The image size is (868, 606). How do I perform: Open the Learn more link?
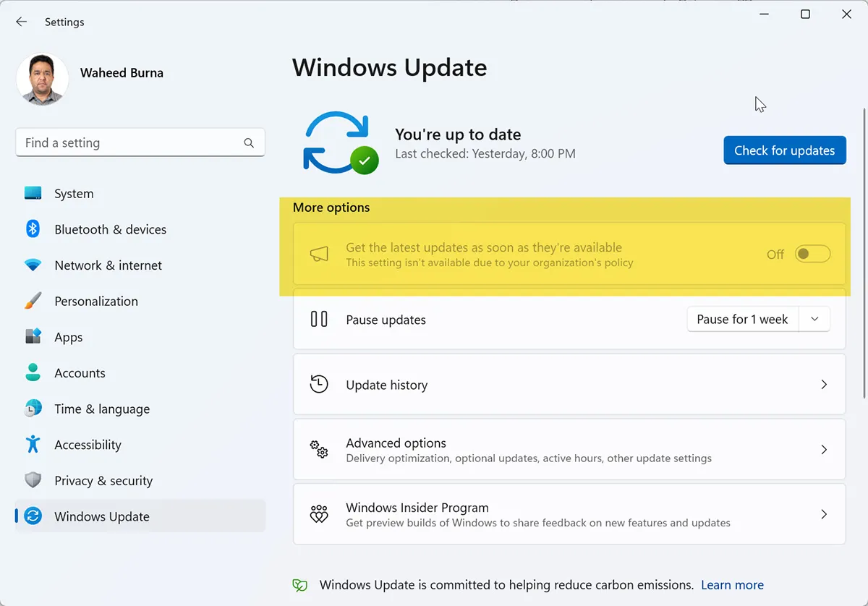(x=732, y=585)
